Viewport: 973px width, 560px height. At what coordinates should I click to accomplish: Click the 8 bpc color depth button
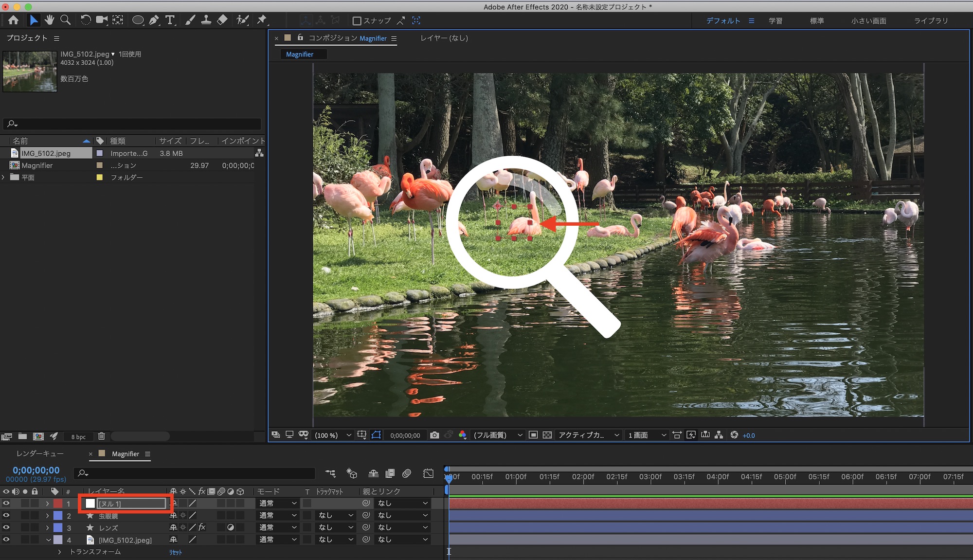click(x=78, y=437)
